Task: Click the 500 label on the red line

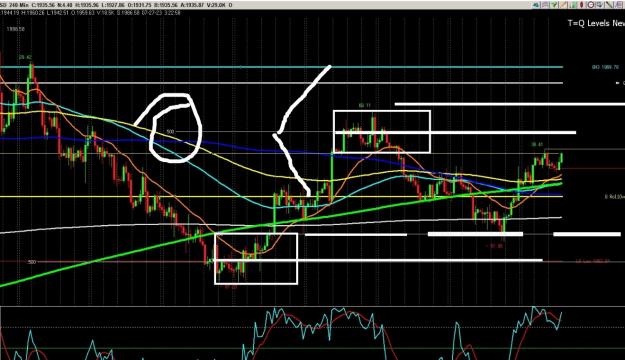Action: [32, 262]
